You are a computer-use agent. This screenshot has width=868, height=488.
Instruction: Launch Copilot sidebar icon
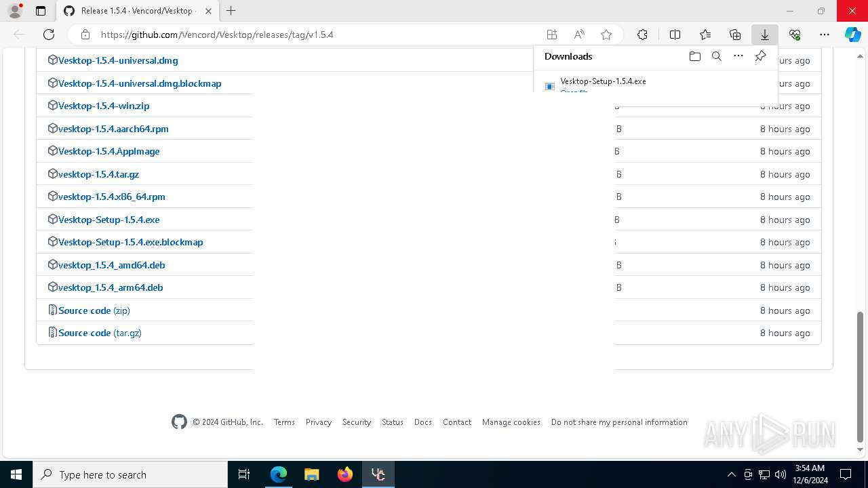click(853, 35)
